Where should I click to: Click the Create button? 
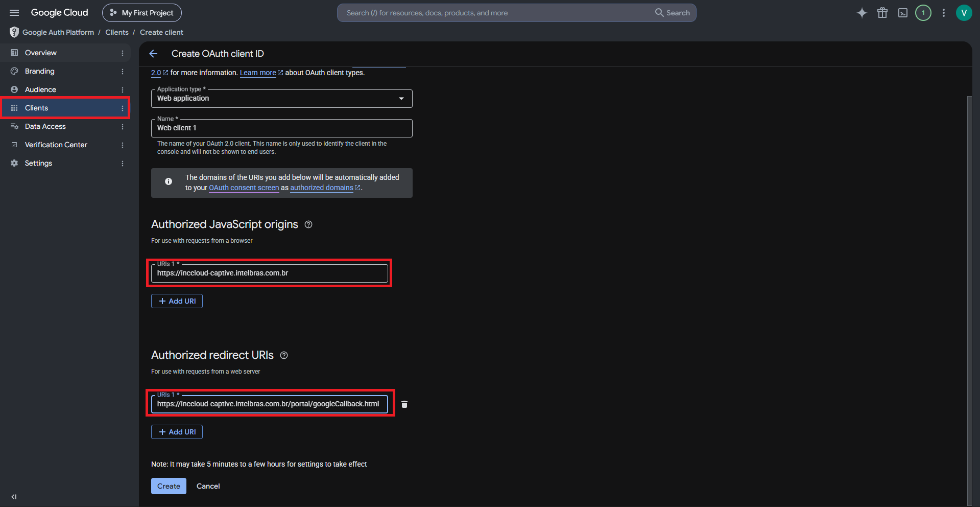point(169,486)
